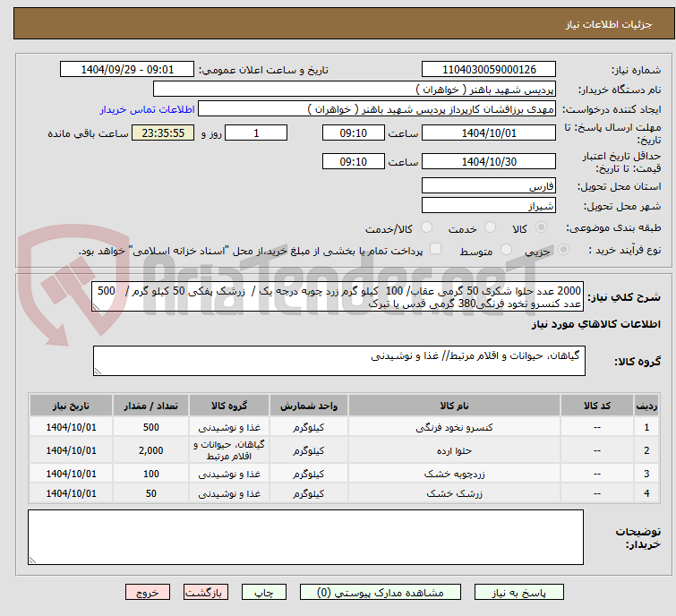Click the delivery city field شیراز
Screen dimensions: 676x616
click(489, 206)
